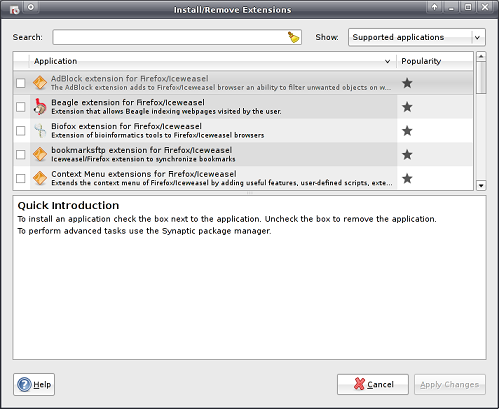Image resolution: width=499 pixels, height=409 pixels.
Task: Click the 'Quick Introduction' heading
Action: tap(68, 205)
